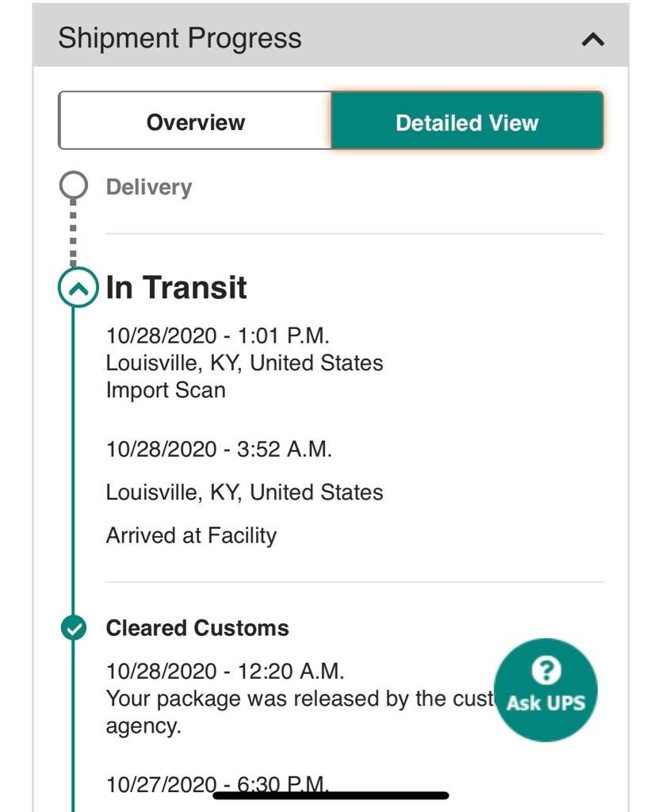Image resolution: width=662 pixels, height=812 pixels.
Task: Select the Import Scan entry text
Action: 166,390
